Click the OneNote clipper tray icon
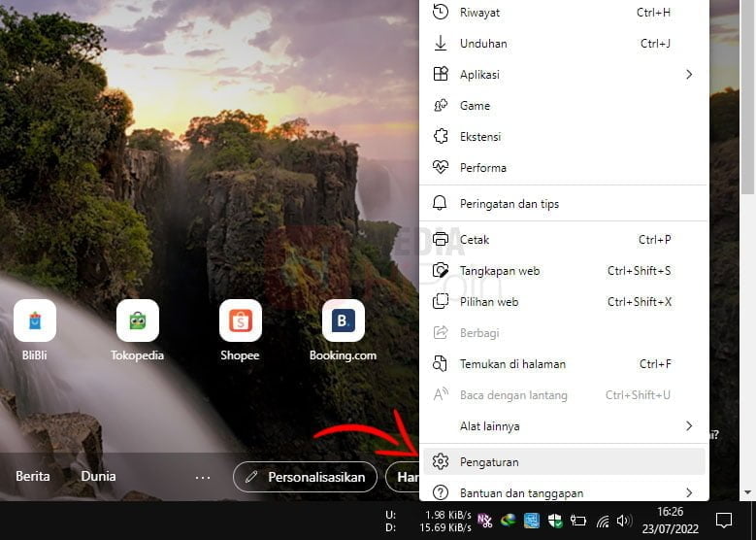Viewport: 756px width, 540px height. tap(484, 521)
